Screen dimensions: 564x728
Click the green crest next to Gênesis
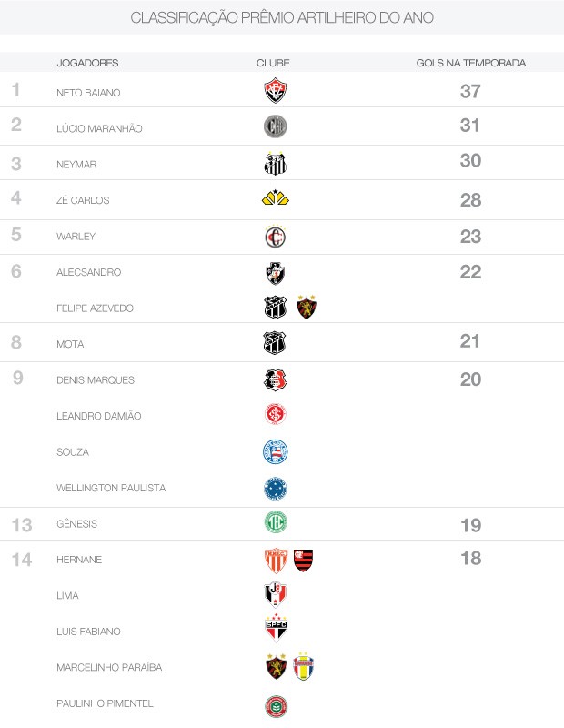pyautogui.click(x=276, y=521)
